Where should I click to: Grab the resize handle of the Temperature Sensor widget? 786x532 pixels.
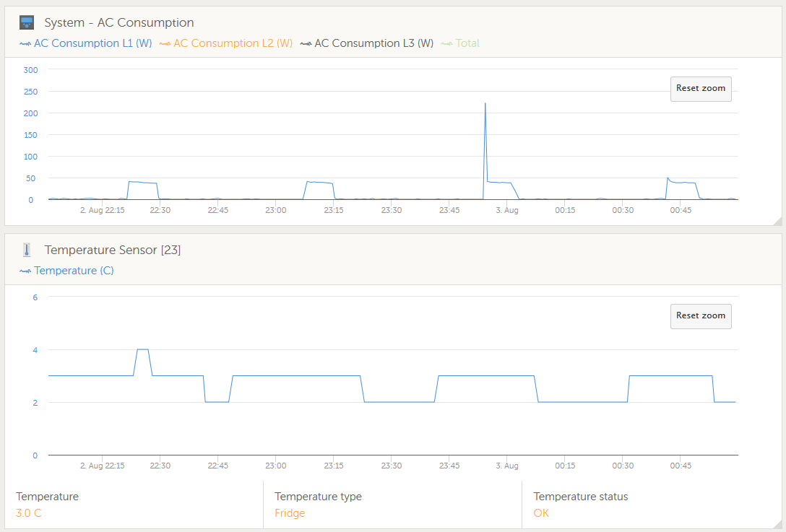click(777, 524)
